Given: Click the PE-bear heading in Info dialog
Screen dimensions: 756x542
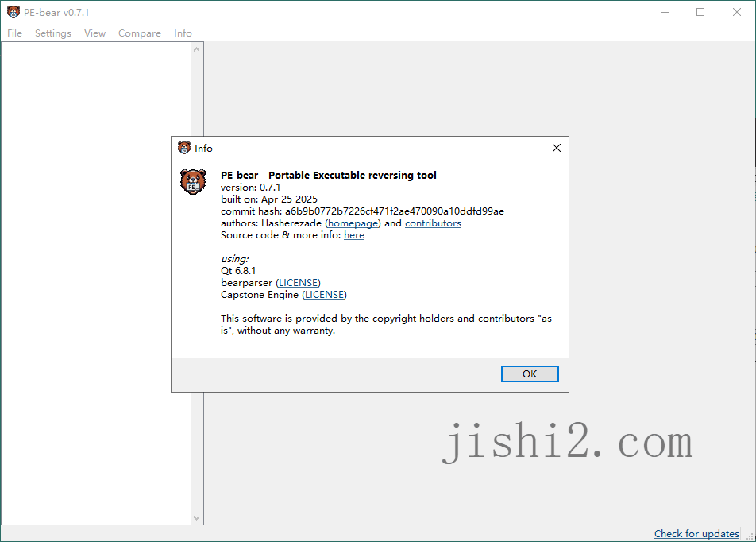Looking at the screenshot, I should 328,175.
